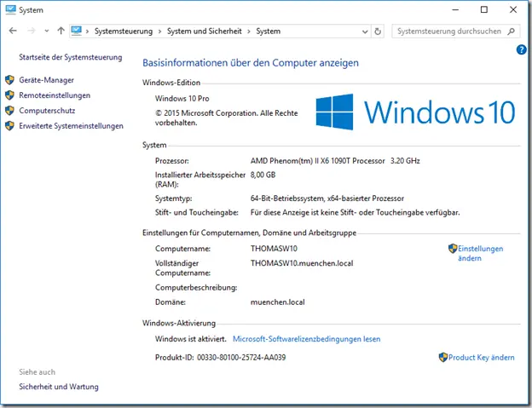This screenshot has height=408, width=532.
Task: Click the Forward navigation arrow
Action: (32, 31)
